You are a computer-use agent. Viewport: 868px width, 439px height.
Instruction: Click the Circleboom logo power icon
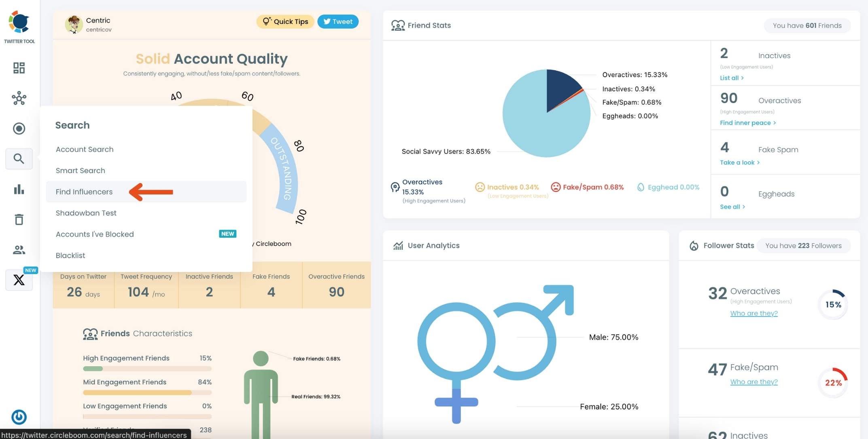(19, 417)
